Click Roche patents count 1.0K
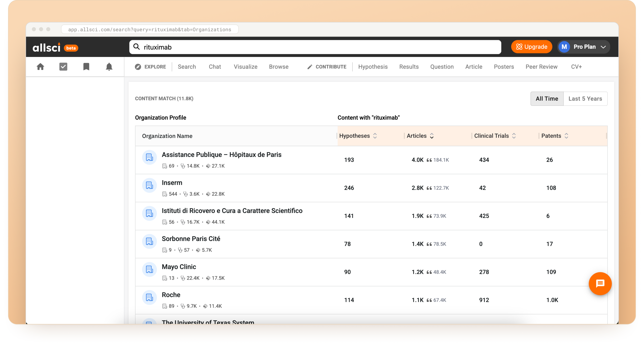The width and height of the screenshot is (644, 346). click(x=552, y=300)
